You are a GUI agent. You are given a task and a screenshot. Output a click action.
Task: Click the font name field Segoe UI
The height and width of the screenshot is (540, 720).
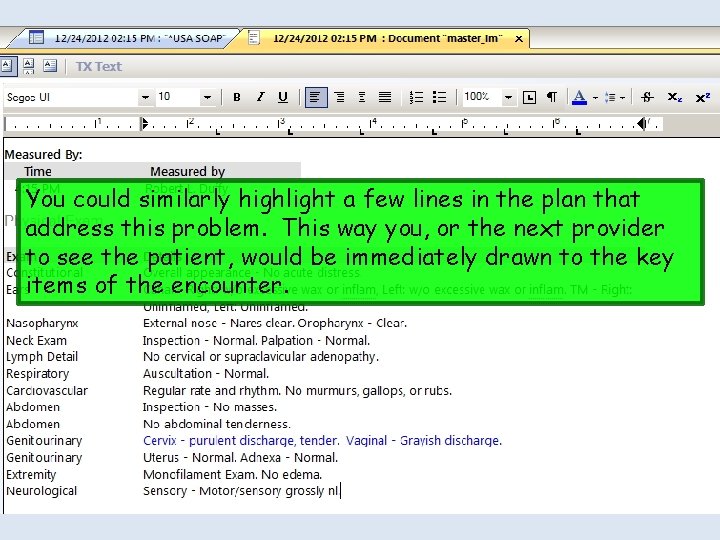coord(71,97)
